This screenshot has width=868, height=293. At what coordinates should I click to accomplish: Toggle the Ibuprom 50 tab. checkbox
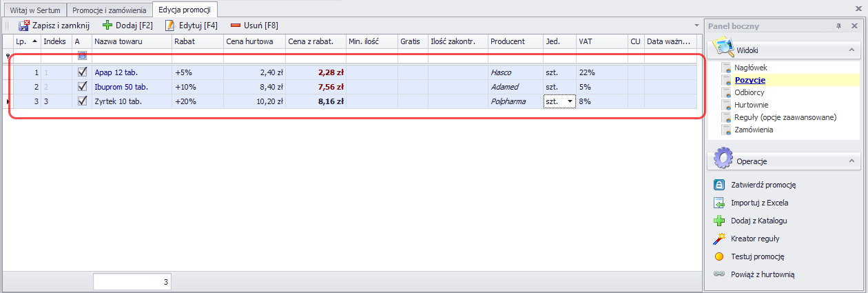(x=82, y=87)
